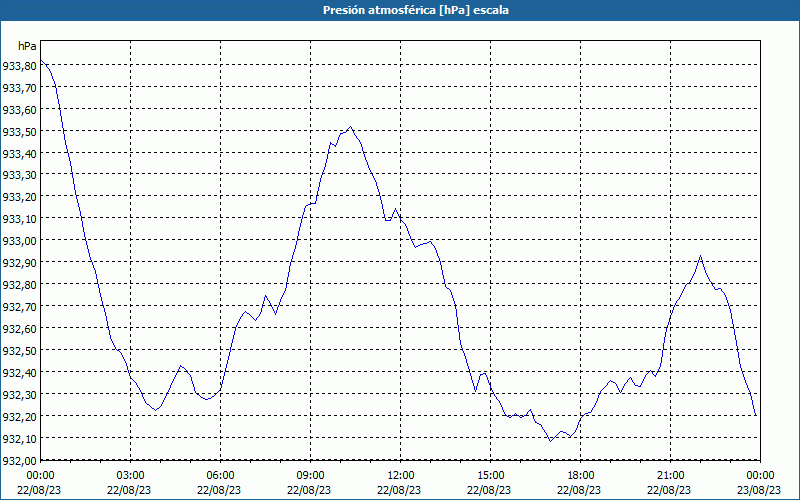
Task: Pick the 932,80 axis label
Action: tap(19, 285)
